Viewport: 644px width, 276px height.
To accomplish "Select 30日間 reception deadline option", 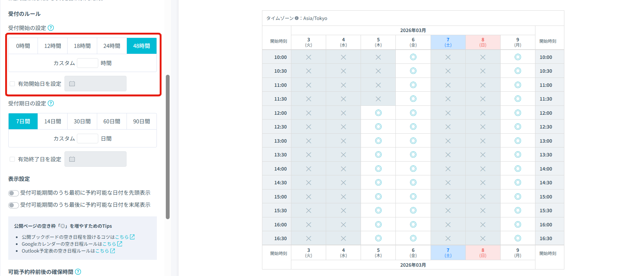I will click(x=82, y=121).
